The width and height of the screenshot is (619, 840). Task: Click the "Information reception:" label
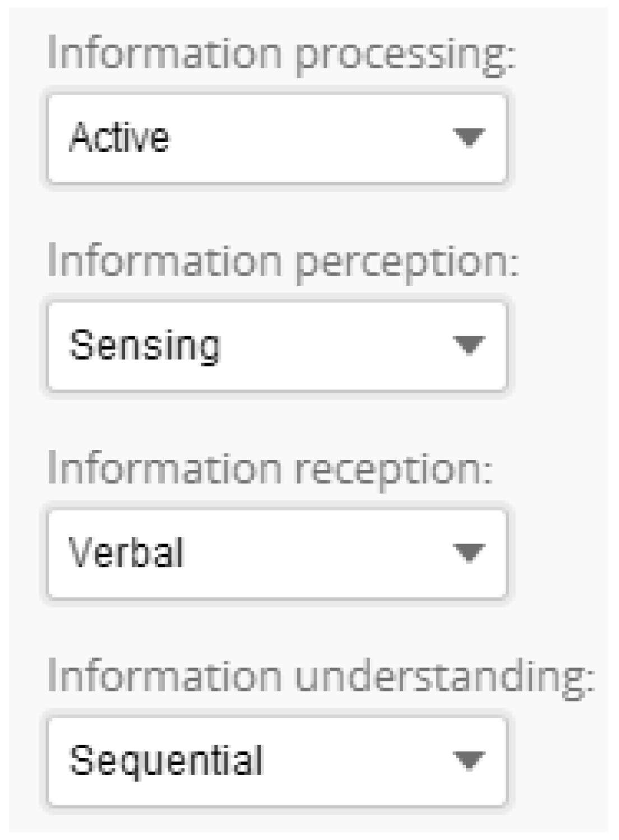[270, 468]
